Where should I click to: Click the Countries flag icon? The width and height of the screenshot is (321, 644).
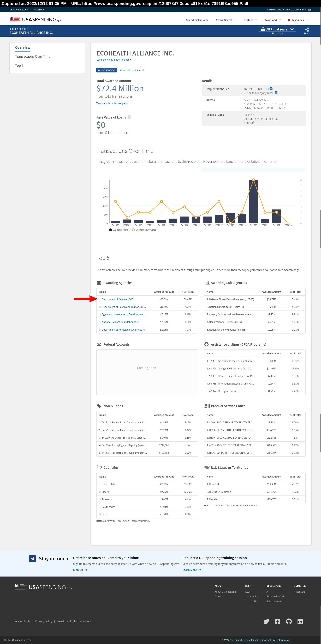click(99, 467)
